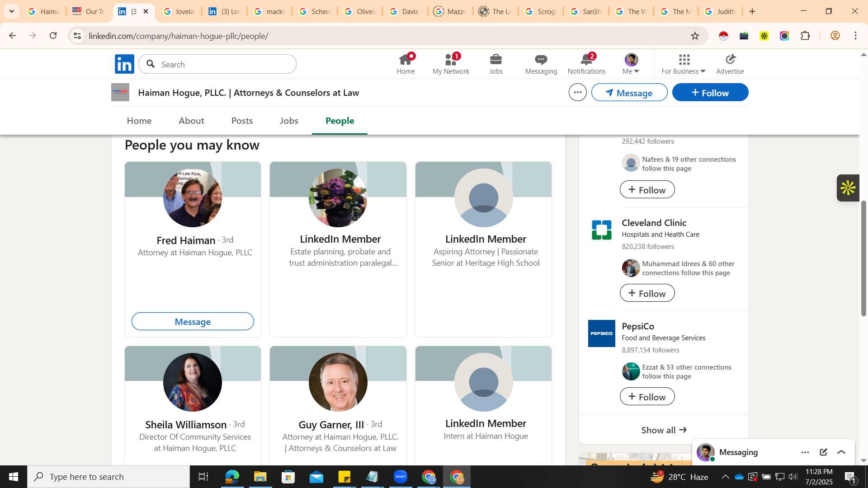Image resolution: width=868 pixels, height=488 pixels.
Task: Open Microsoft Edge from taskbar
Action: pos(232,477)
